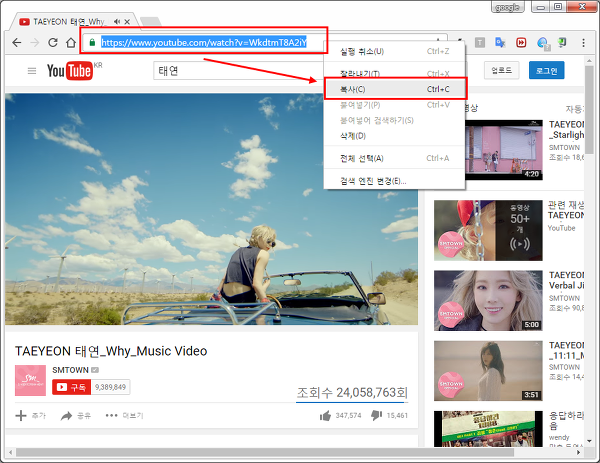
Task: Open the Verbal Jint 5:00 video thumbnail
Action: tap(488, 301)
